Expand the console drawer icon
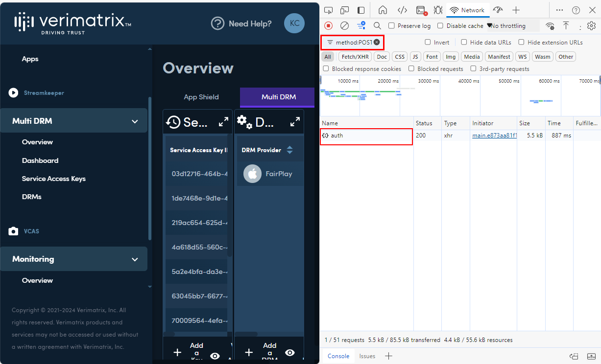The height and width of the screenshot is (364, 601). [591, 356]
